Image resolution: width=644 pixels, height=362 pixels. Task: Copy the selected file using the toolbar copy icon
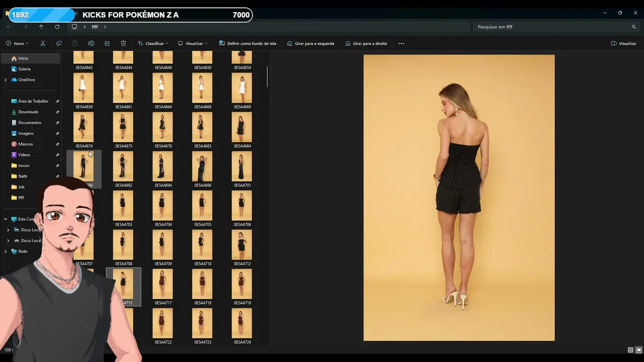tap(59, 43)
